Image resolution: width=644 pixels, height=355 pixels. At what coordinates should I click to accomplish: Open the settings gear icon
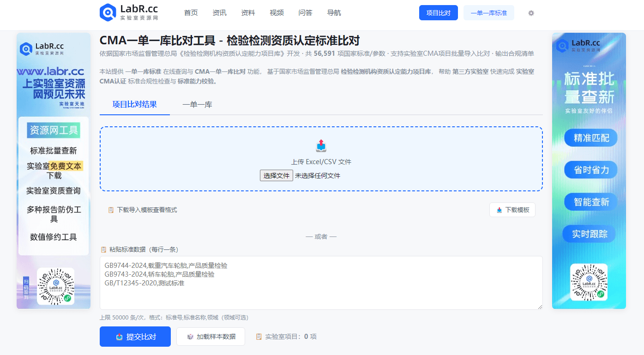pos(531,13)
